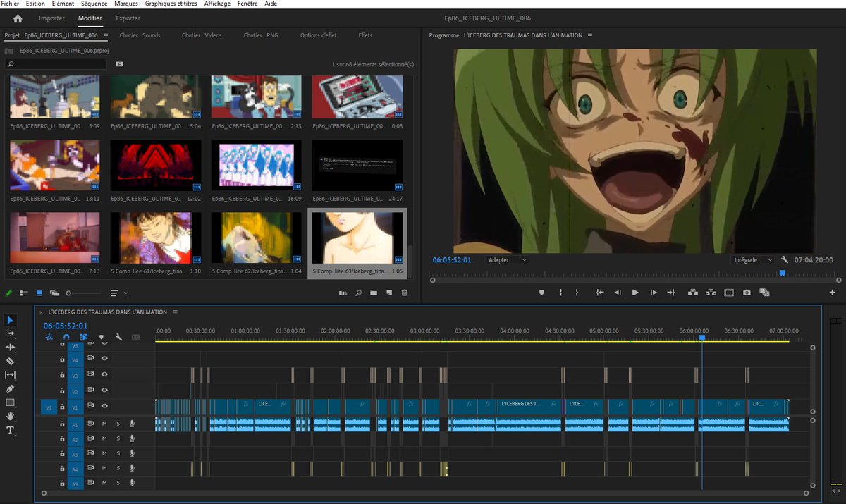Click comparison view icon in Program monitor

tap(764, 292)
